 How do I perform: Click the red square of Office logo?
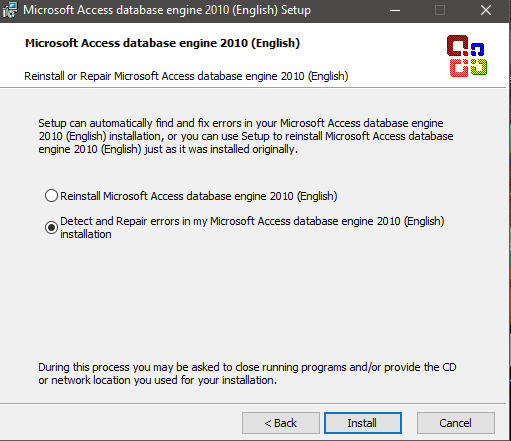[457, 45]
